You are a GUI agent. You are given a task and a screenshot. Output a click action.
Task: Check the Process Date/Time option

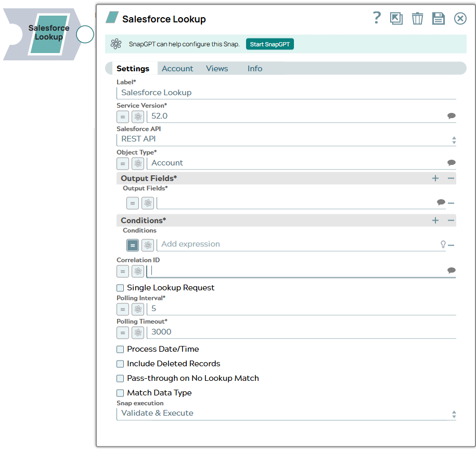120,350
